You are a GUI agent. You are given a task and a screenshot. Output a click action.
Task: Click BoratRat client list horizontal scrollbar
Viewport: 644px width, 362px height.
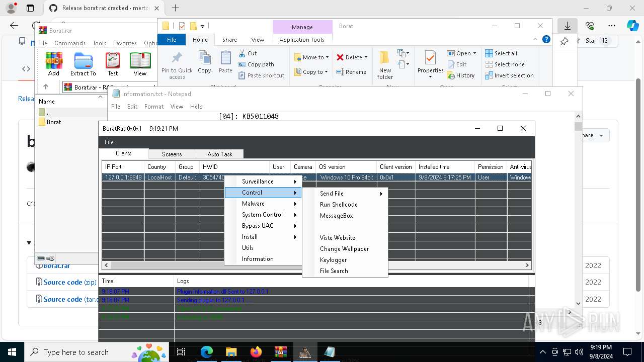point(316,265)
